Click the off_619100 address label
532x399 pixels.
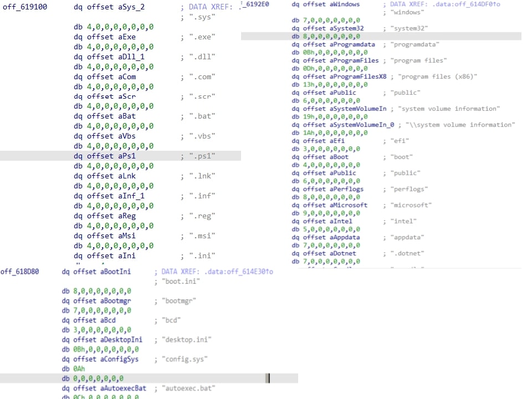pyautogui.click(x=25, y=7)
